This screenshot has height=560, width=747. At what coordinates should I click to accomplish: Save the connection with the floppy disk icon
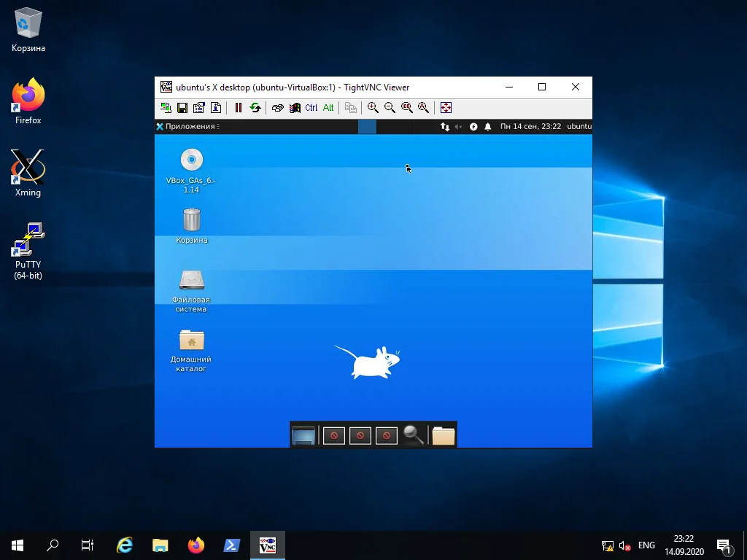click(x=182, y=108)
